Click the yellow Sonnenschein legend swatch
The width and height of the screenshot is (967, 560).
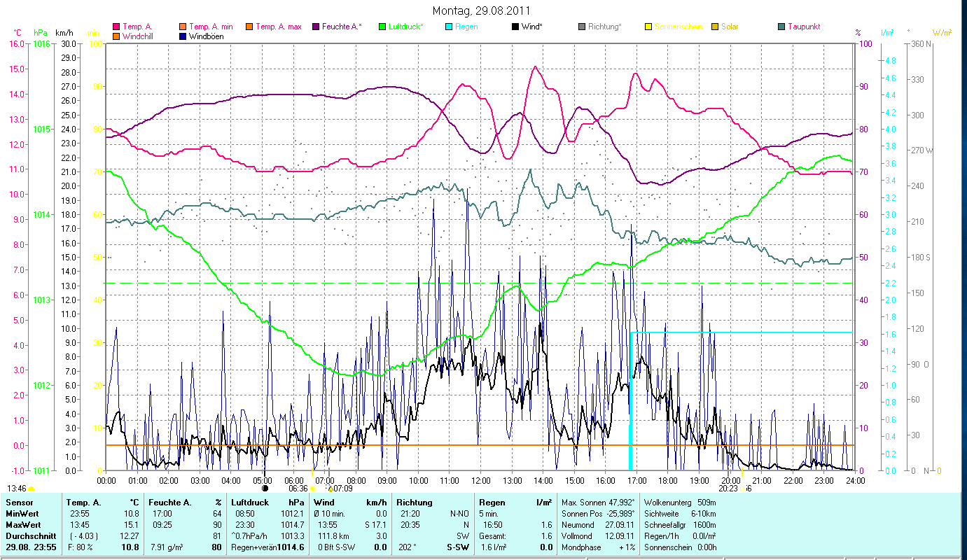648,27
